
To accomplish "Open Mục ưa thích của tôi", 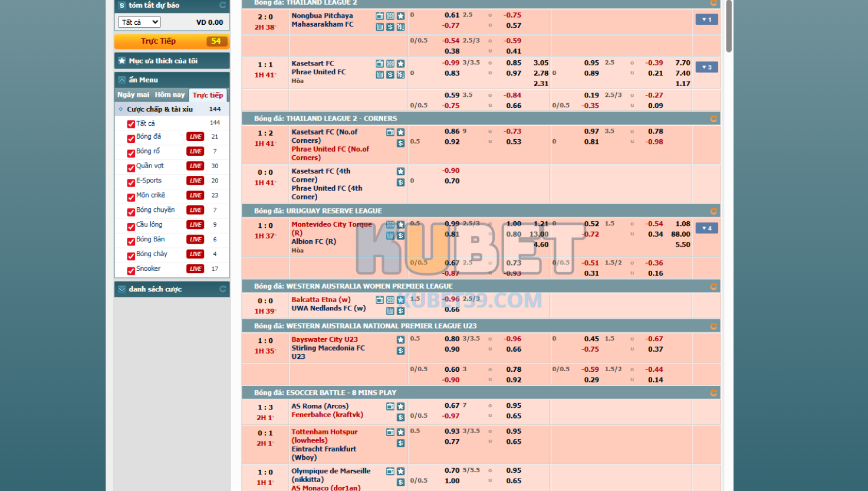I will [172, 61].
